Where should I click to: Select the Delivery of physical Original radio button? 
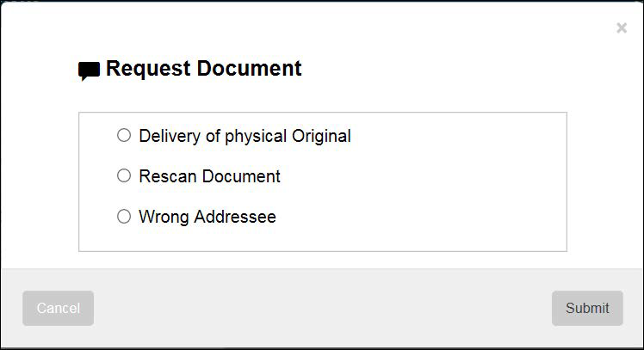pyautogui.click(x=124, y=135)
